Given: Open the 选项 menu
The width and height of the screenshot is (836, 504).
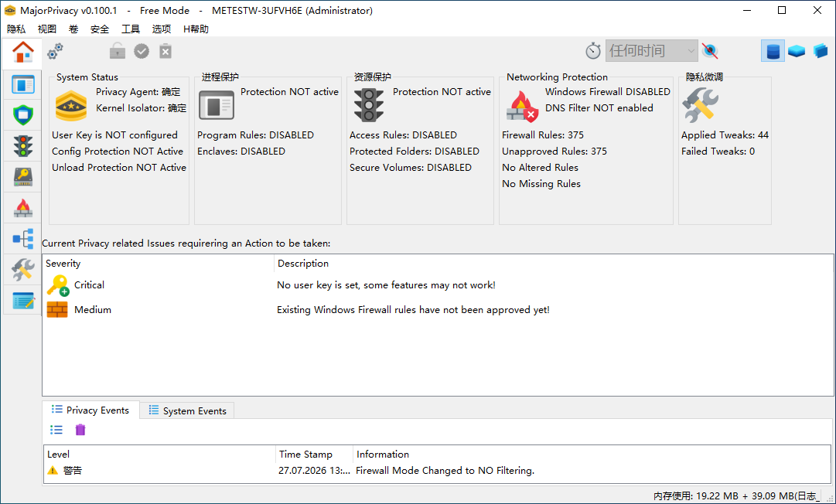Looking at the screenshot, I should (x=161, y=29).
